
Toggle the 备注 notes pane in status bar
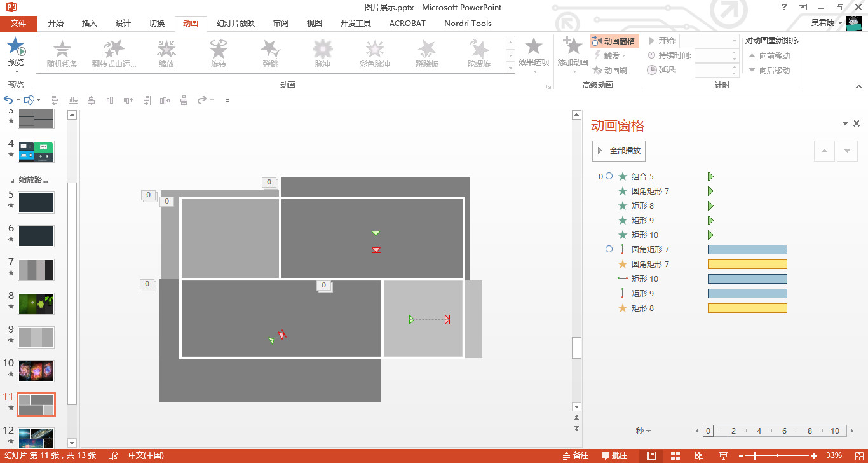tap(575, 455)
